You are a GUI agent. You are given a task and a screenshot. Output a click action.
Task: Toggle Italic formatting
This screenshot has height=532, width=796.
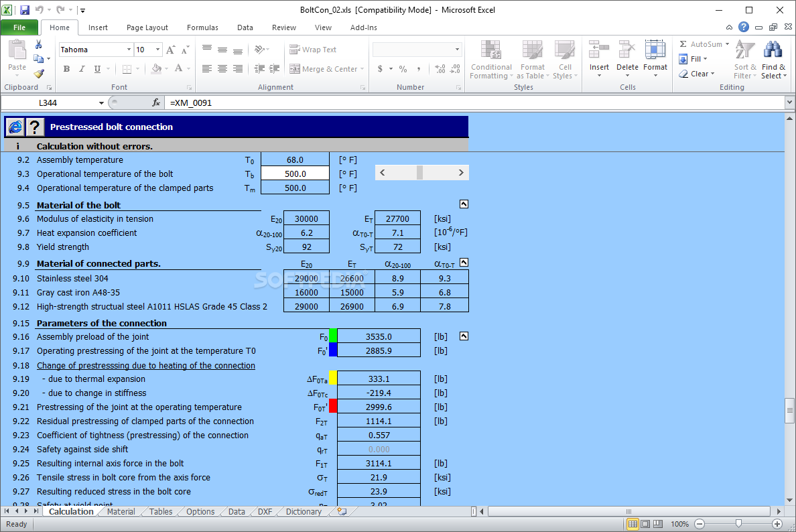82,69
